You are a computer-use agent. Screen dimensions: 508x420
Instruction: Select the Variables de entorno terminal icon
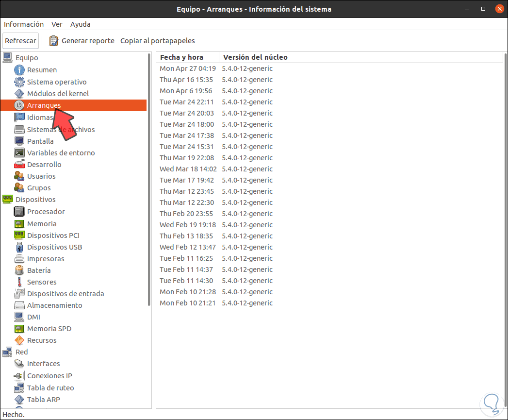tap(19, 153)
